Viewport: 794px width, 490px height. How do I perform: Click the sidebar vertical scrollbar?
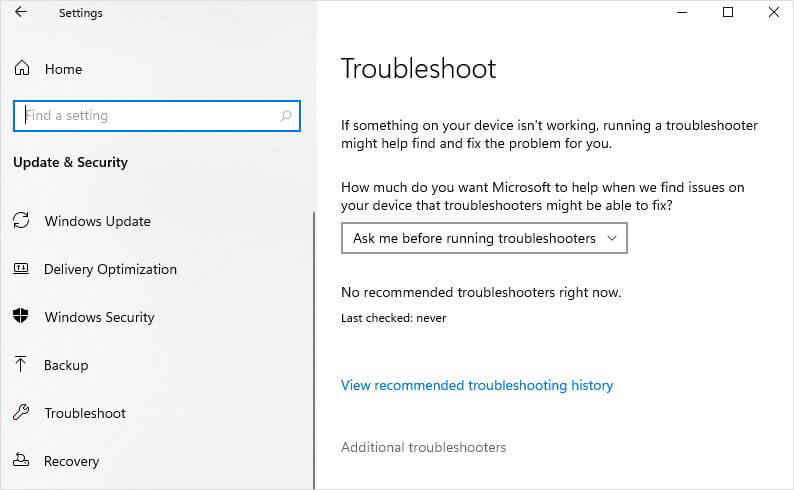click(314, 349)
